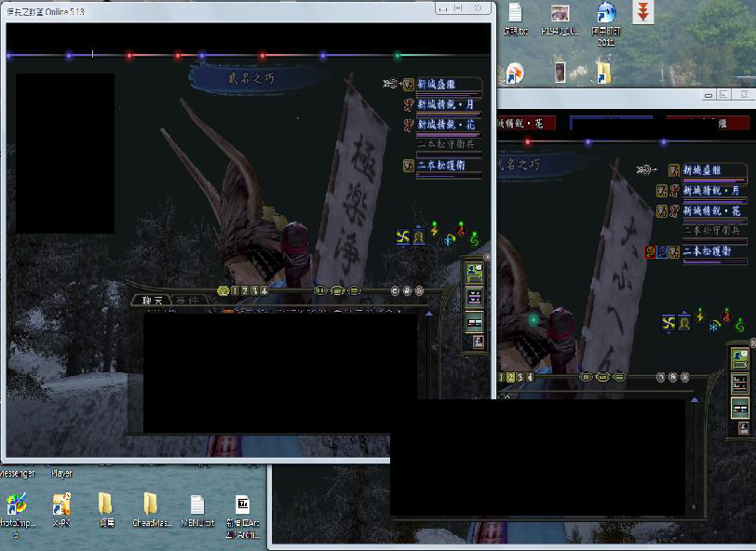Click figure silhouette status icon in front game window
The height and width of the screenshot is (551, 756).
[x=419, y=236]
